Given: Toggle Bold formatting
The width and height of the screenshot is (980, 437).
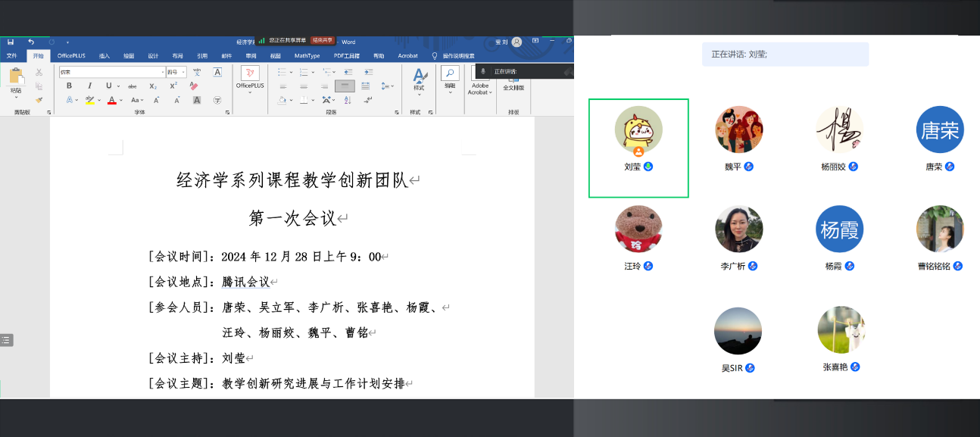Looking at the screenshot, I should click(x=70, y=86).
